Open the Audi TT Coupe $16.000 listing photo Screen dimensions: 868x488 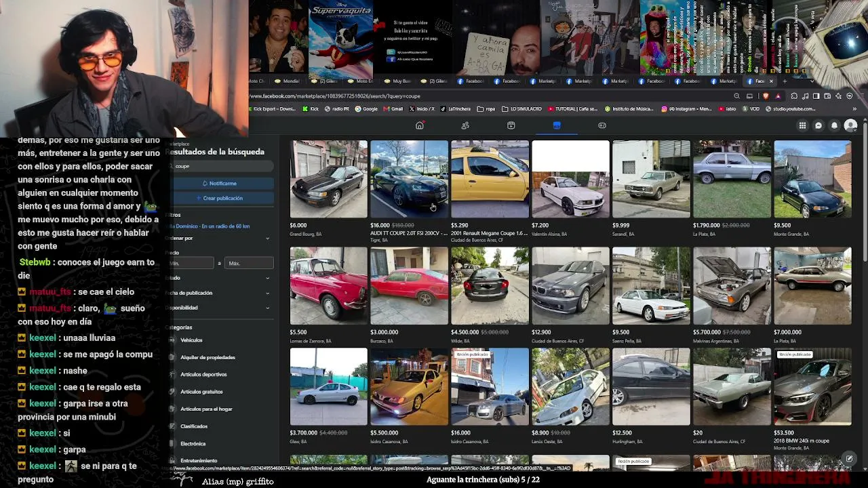coord(409,179)
